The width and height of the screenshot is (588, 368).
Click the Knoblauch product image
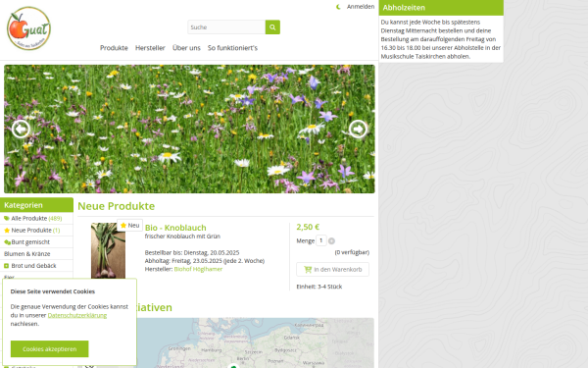[108, 250]
